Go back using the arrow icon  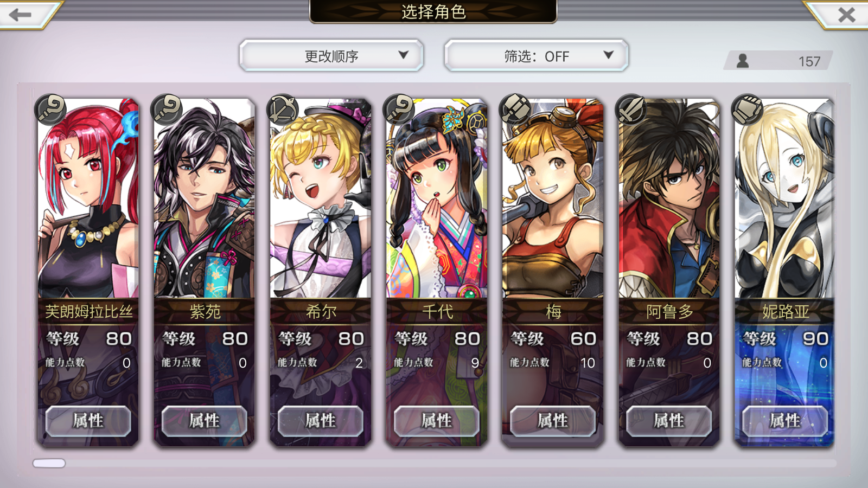pyautogui.click(x=20, y=14)
